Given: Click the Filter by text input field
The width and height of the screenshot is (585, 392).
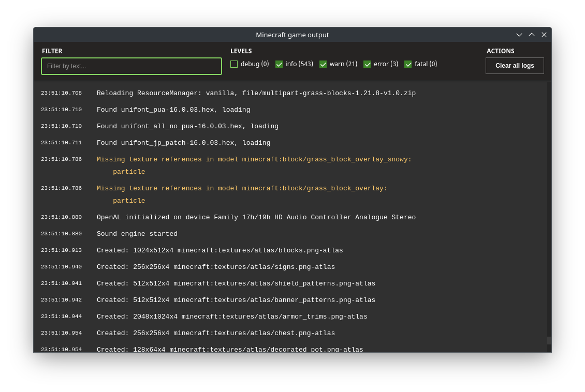Looking at the screenshot, I should 131,66.
